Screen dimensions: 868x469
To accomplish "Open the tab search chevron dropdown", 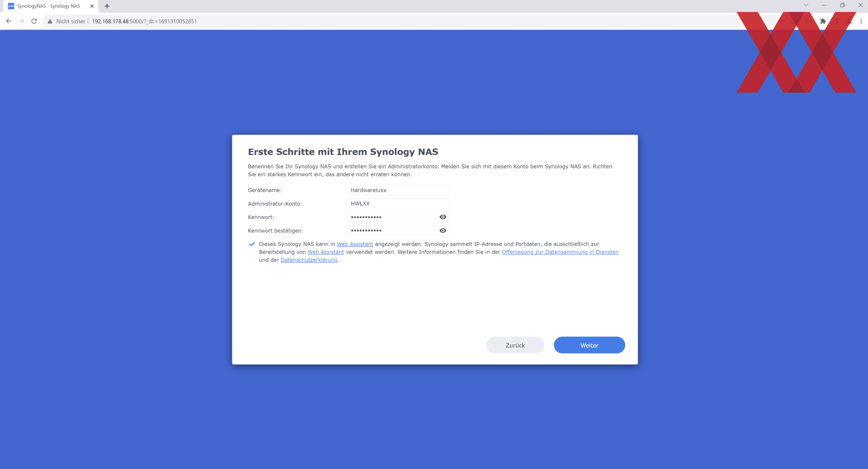I will point(806,5).
